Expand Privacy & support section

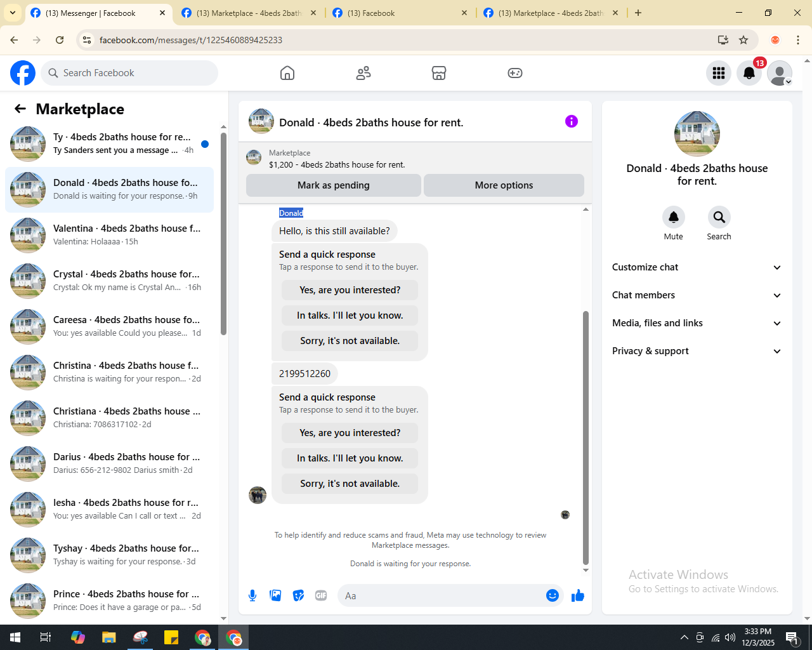[x=697, y=351]
